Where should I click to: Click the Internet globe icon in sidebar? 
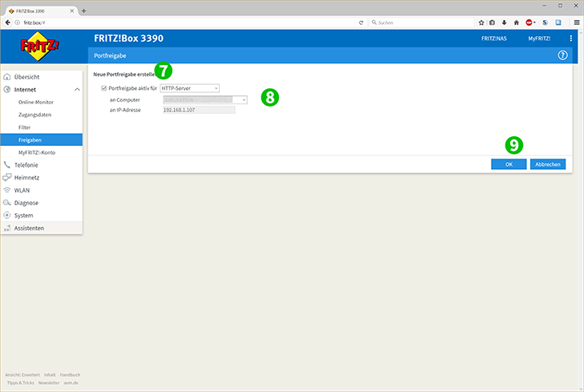[x=6, y=89]
